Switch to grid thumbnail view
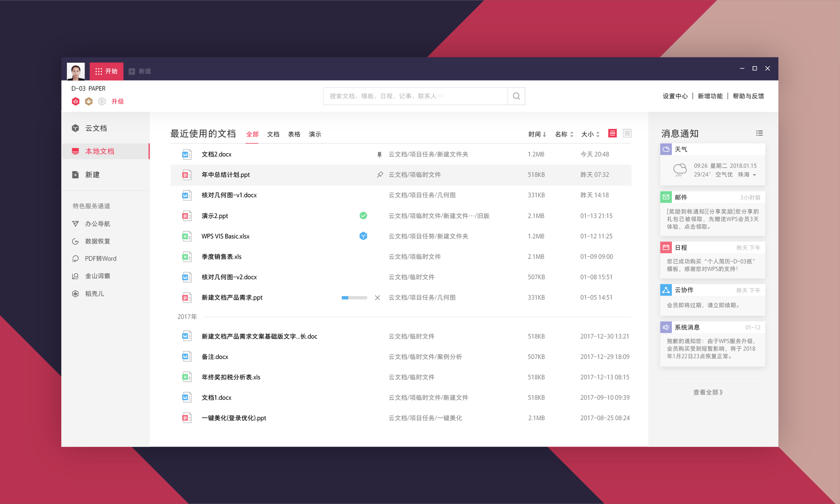840x504 pixels. click(x=627, y=133)
